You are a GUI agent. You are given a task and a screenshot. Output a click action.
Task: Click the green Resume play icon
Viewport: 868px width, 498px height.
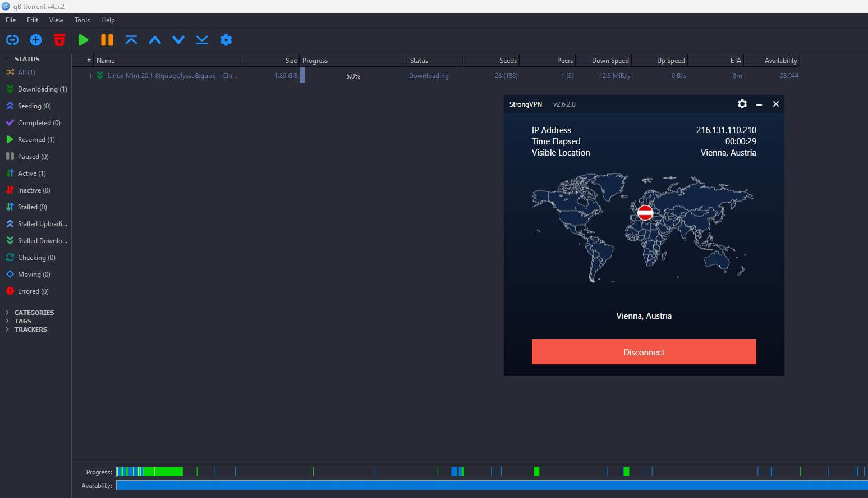84,40
